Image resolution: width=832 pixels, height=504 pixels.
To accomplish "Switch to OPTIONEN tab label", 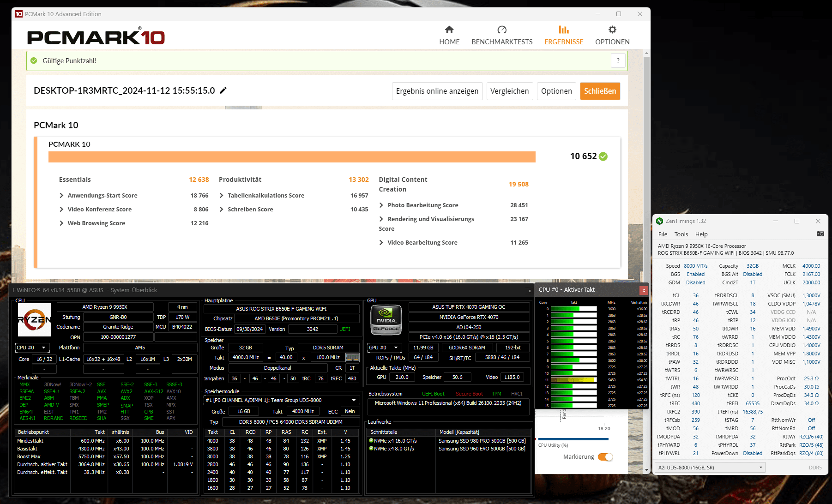I will 612,42.
